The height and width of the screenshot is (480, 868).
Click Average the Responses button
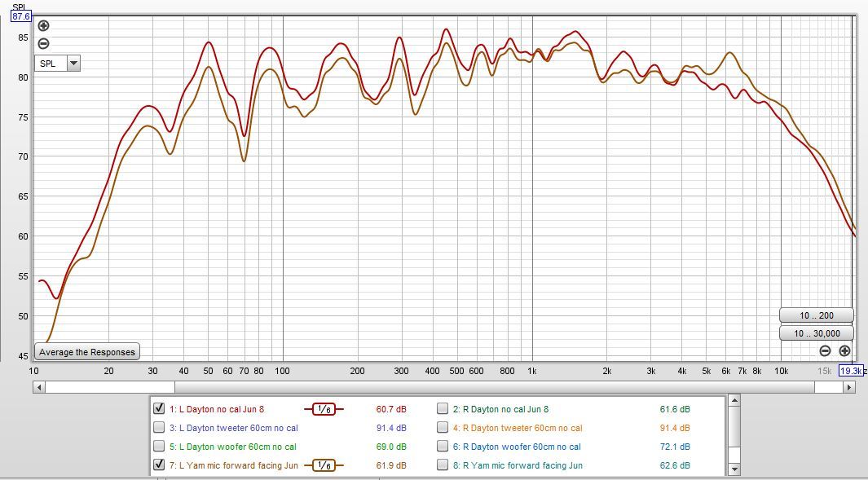coord(88,352)
